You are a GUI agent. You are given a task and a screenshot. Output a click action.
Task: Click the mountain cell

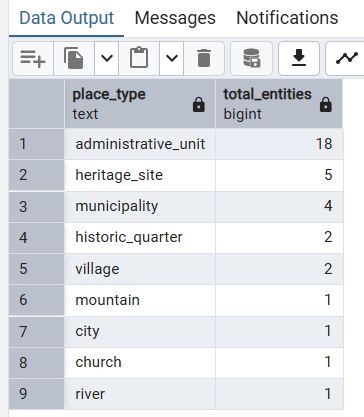coord(140,300)
